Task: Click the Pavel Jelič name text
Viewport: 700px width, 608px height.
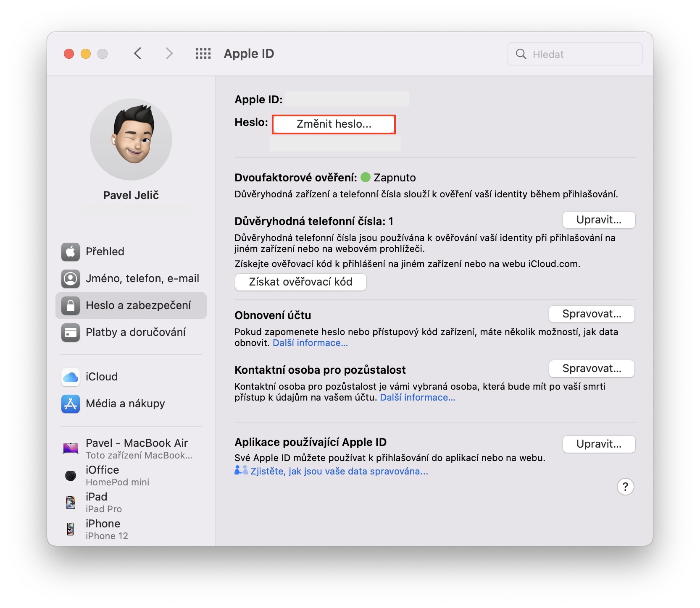Action: pyautogui.click(x=131, y=195)
